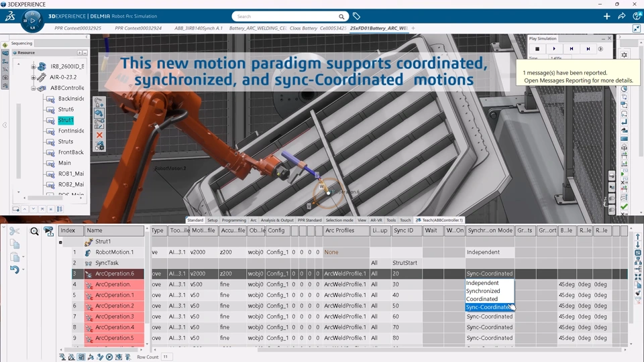Switch to the PPR Standard tab
This screenshot has height=362, width=644.
pyautogui.click(x=310, y=221)
